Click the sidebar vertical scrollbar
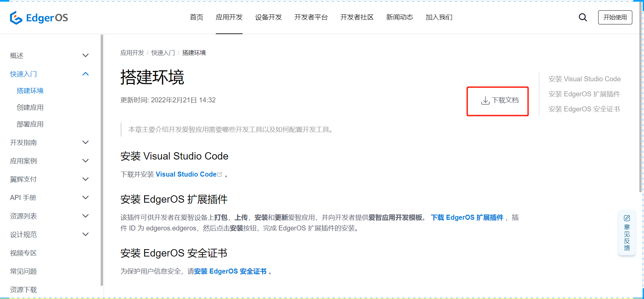The width and height of the screenshot is (644, 299). click(102, 160)
